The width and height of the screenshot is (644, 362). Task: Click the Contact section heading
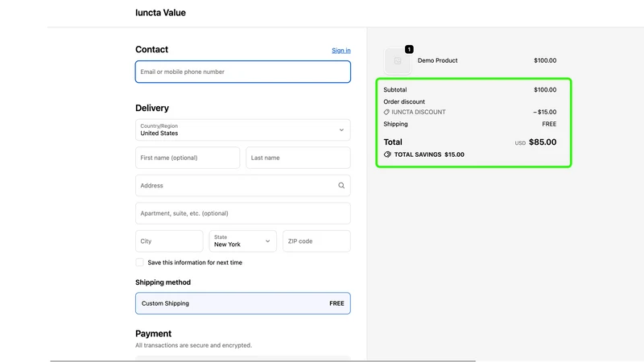tap(151, 49)
